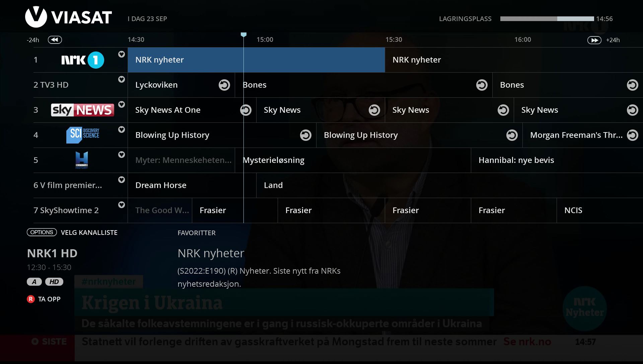
Task: Click the TA OPP record button
Action: click(x=49, y=299)
